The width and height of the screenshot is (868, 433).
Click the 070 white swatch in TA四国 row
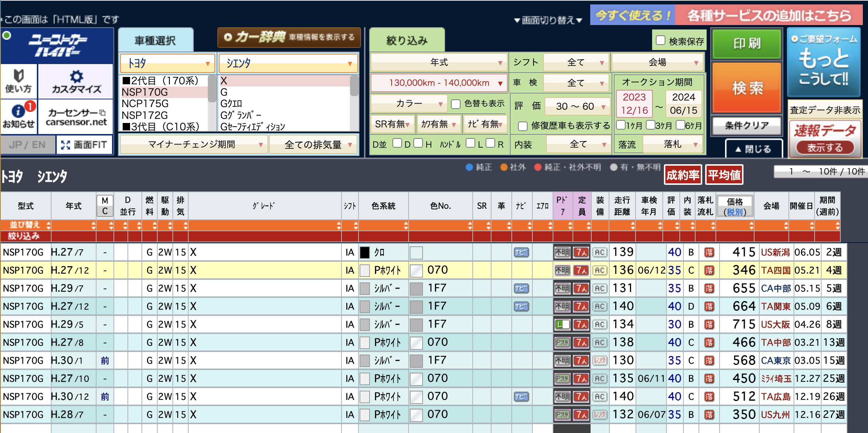pyautogui.click(x=416, y=271)
